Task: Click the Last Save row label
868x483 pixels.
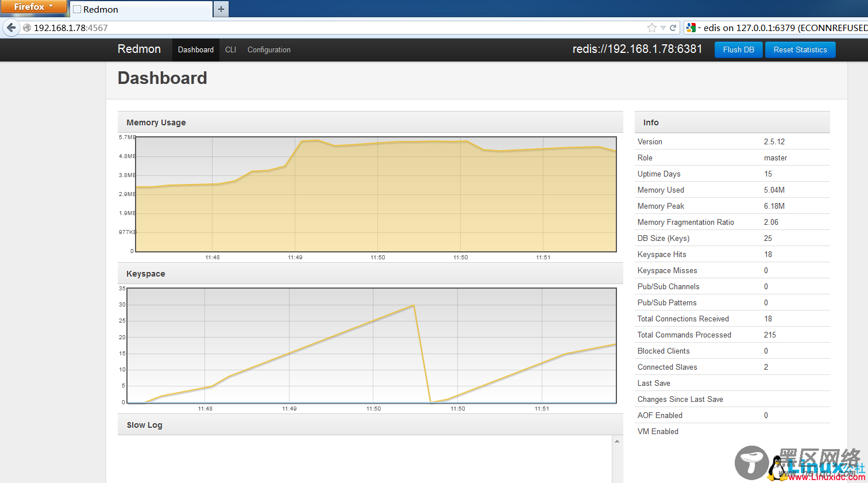Action: (654, 383)
